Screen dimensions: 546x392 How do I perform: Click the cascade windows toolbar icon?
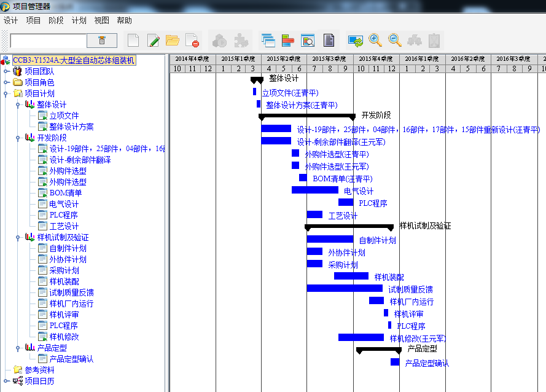click(268, 41)
